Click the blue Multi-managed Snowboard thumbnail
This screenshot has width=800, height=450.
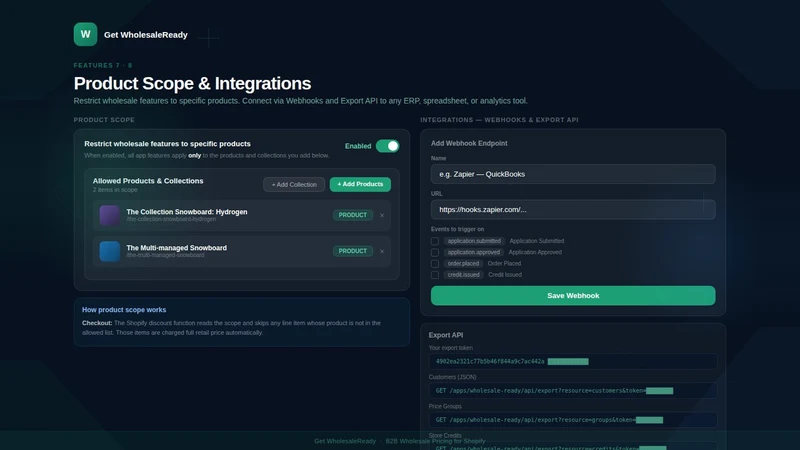tap(110, 251)
